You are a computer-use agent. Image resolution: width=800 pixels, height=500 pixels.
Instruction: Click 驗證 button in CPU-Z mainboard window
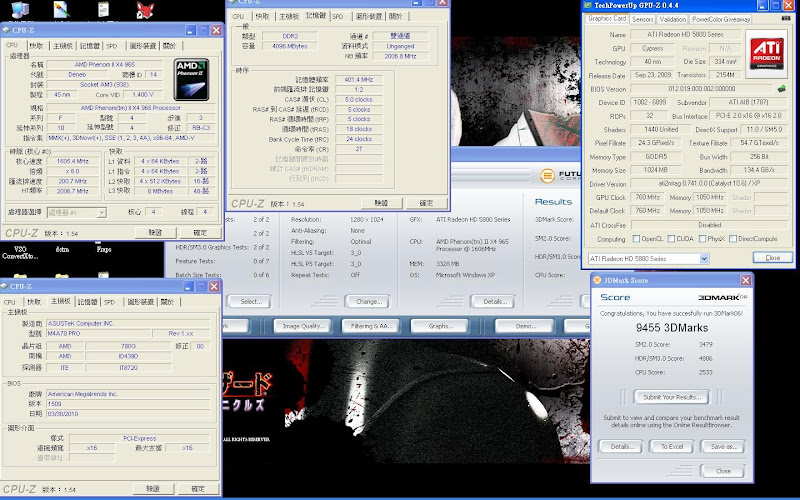(x=153, y=489)
